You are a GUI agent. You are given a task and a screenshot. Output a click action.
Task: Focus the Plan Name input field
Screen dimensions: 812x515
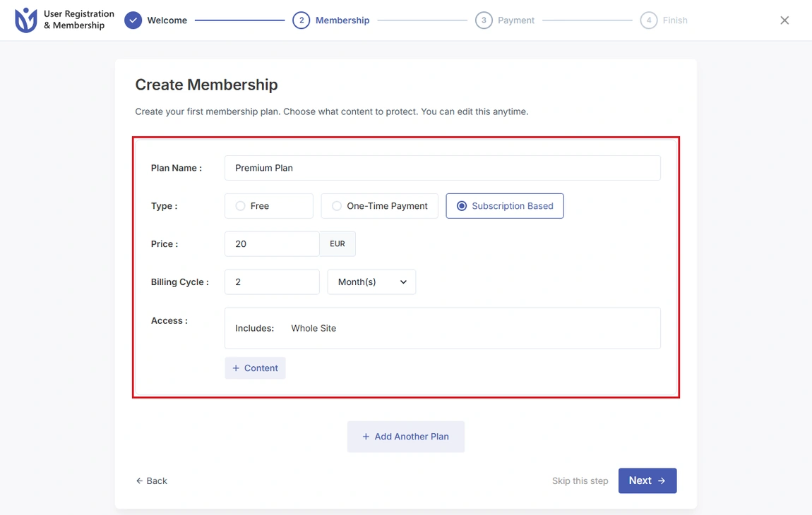(x=443, y=168)
